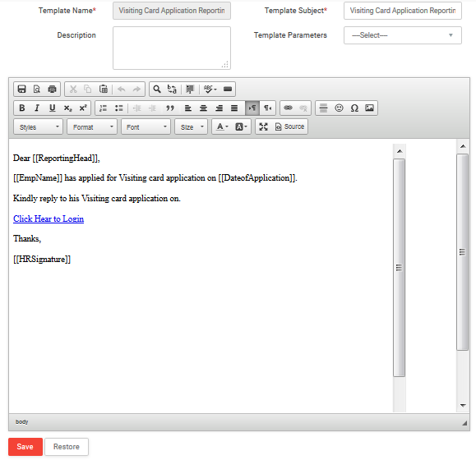The image size is (476, 460).
Task: Insert special character with Omega icon
Action: [x=354, y=108]
